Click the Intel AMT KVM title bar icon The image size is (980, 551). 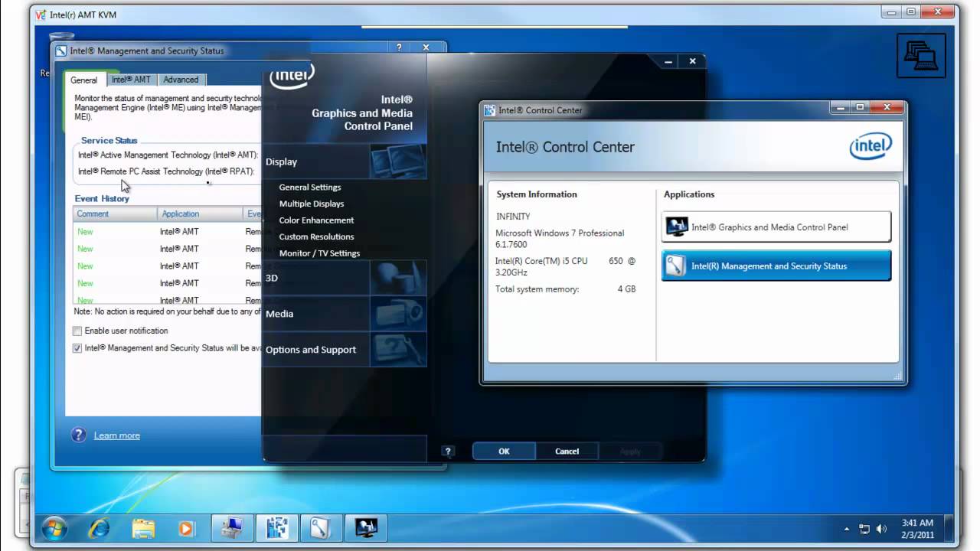click(x=41, y=15)
